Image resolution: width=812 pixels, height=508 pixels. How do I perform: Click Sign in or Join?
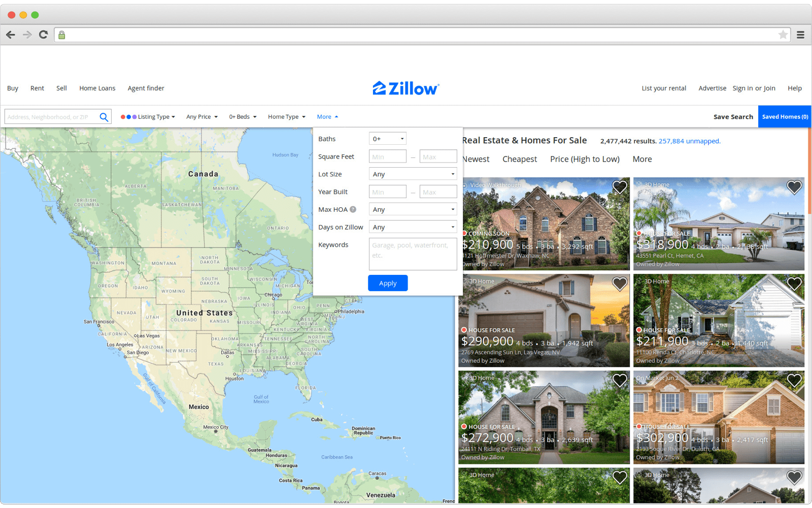[754, 88]
